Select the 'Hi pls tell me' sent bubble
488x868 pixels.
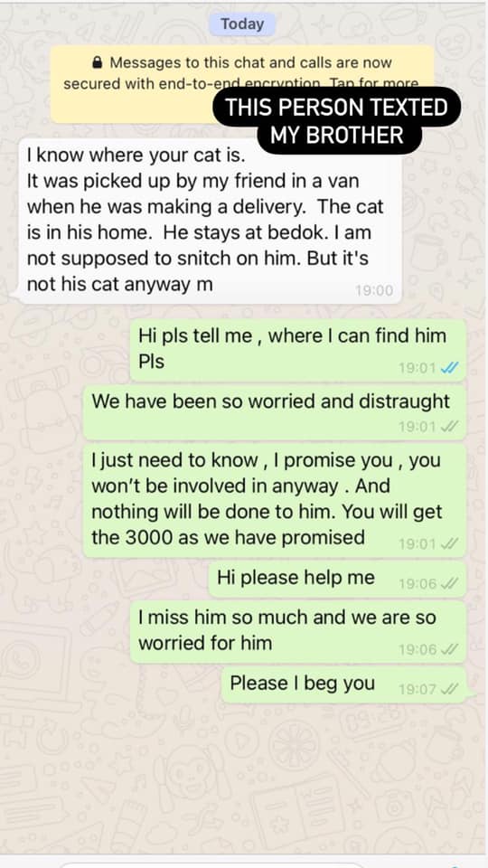(x=297, y=349)
